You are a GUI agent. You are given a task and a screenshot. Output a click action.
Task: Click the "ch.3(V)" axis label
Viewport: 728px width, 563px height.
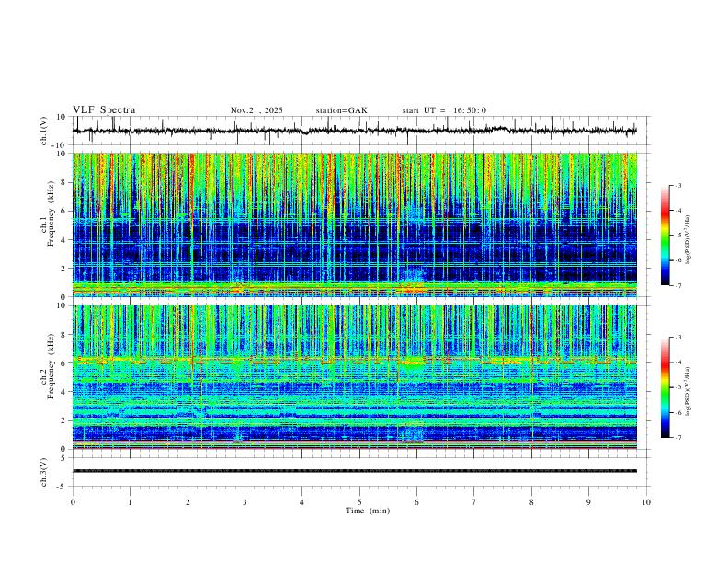[44, 472]
